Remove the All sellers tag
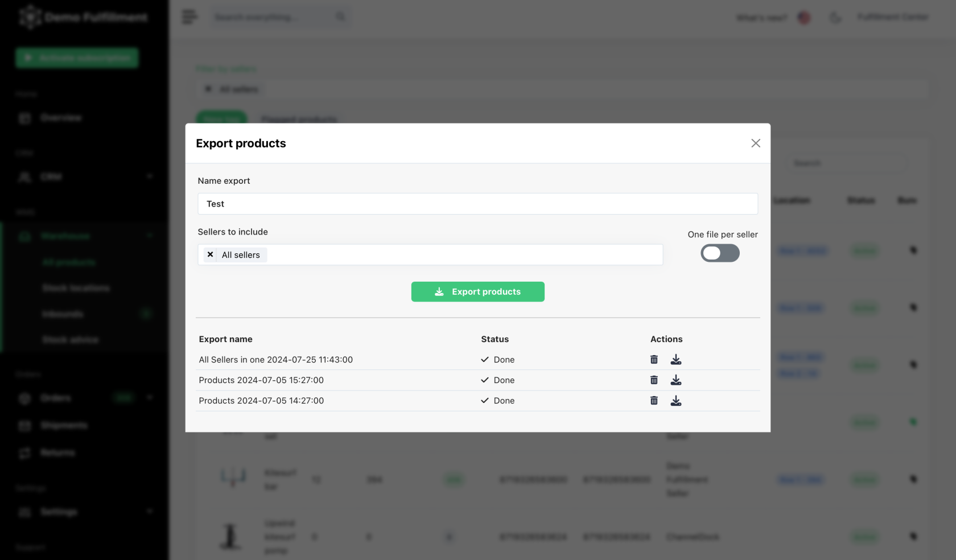The width and height of the screenshot is (956, 560). tap(210, 255)
